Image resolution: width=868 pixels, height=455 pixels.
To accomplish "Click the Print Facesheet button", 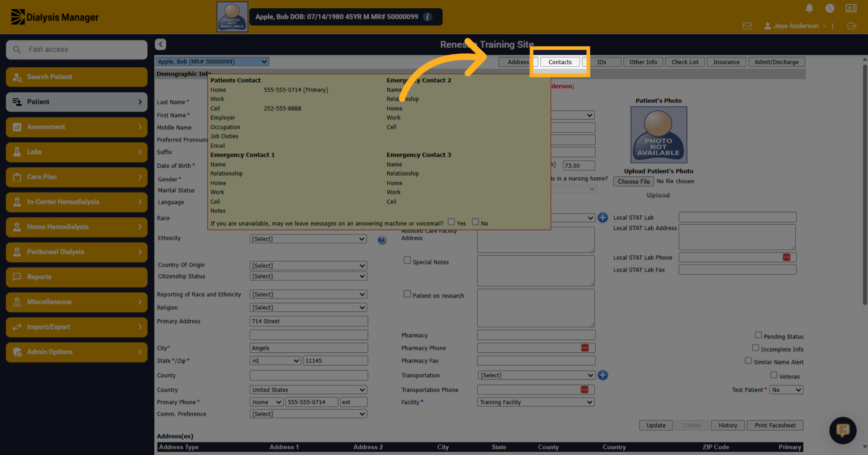I will (x=775, y=425).
